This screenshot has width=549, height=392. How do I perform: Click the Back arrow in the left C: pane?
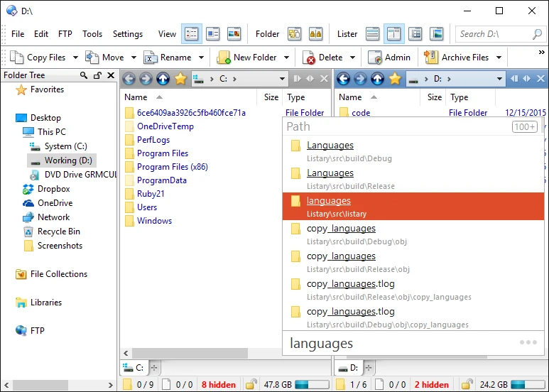(x=129, y=79)
